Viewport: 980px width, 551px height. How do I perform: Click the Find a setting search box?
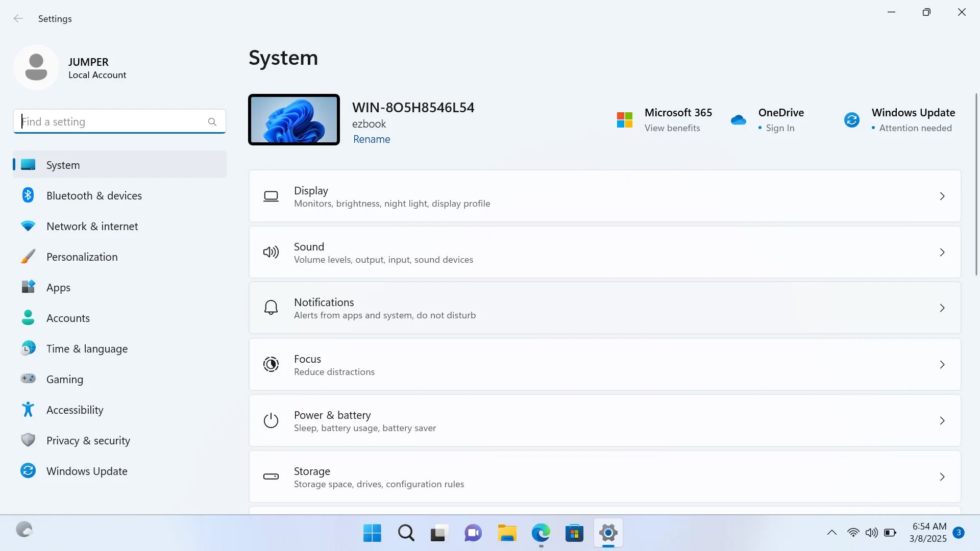coord(112,122)
